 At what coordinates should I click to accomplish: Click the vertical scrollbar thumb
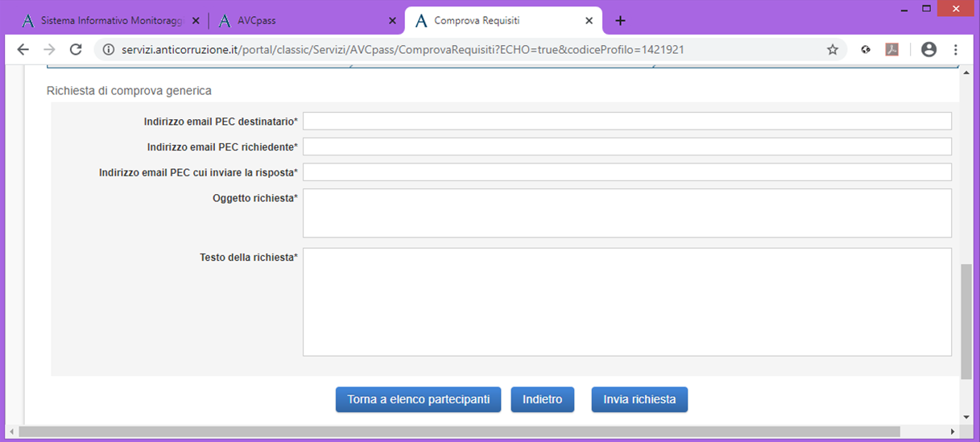pos(966,320)
